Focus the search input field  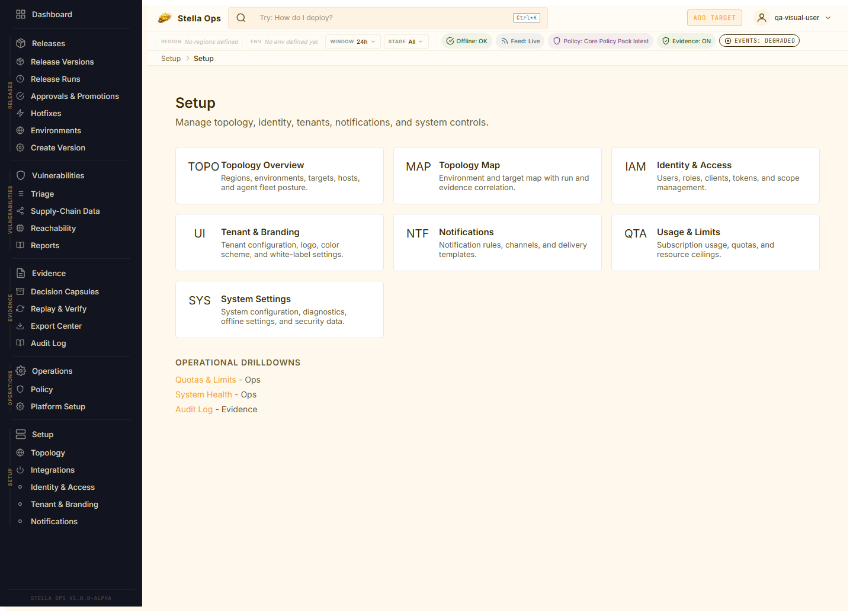[379, 18]
